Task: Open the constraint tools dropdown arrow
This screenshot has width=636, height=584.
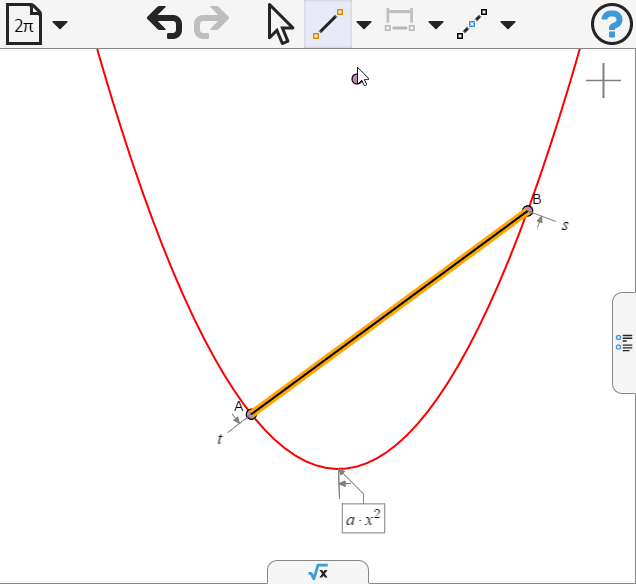Action: [x=436, y=25]
